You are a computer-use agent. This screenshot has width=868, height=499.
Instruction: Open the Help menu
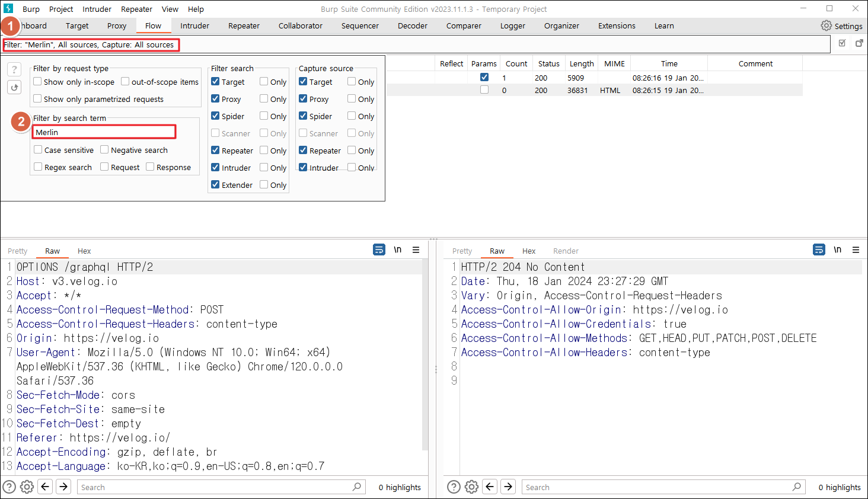pos(196,9)
